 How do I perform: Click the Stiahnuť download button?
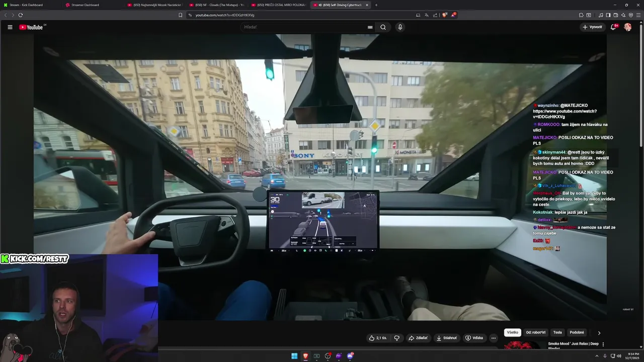point(447,338)
